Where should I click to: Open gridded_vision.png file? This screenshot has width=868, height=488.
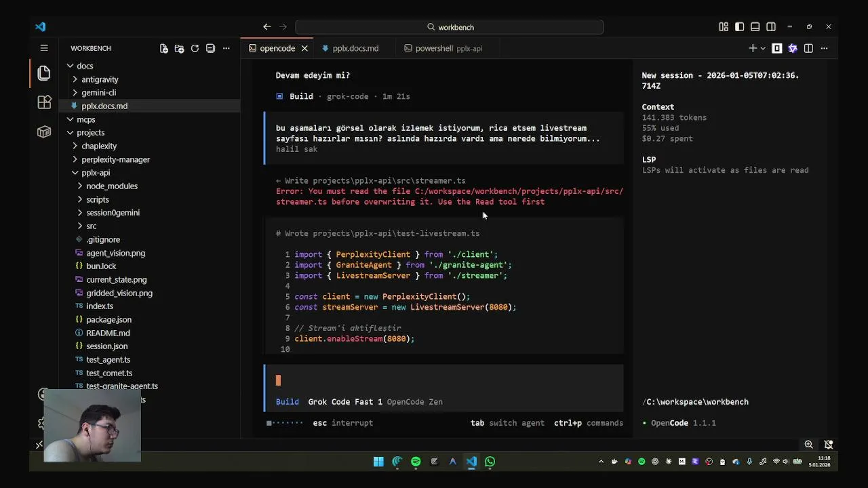tap(119, 293)
